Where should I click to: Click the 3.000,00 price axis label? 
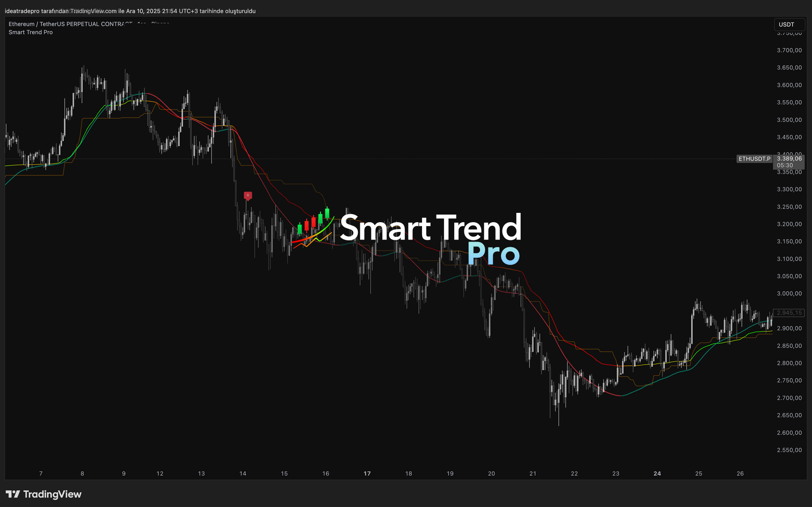pos(789,293)
